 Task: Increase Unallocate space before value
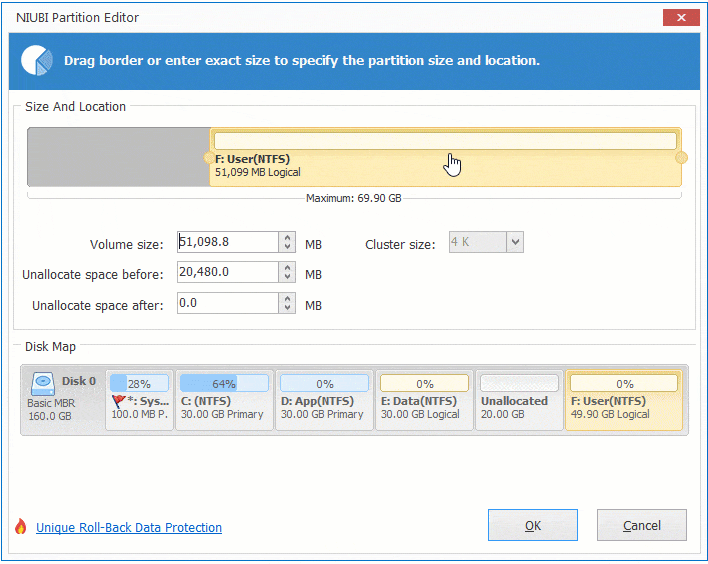(x=288, y=267)
